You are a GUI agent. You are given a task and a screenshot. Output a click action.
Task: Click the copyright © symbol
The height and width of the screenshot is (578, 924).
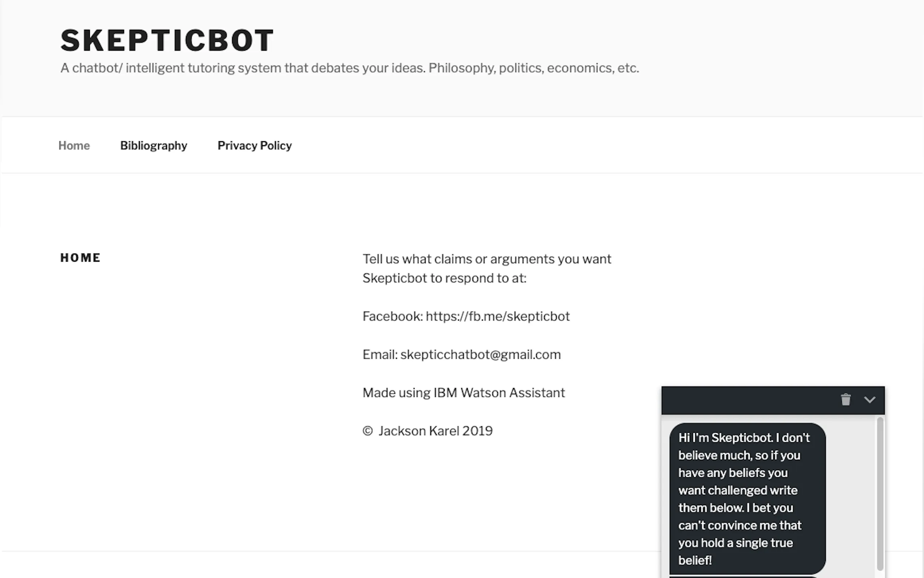[367, 431]
